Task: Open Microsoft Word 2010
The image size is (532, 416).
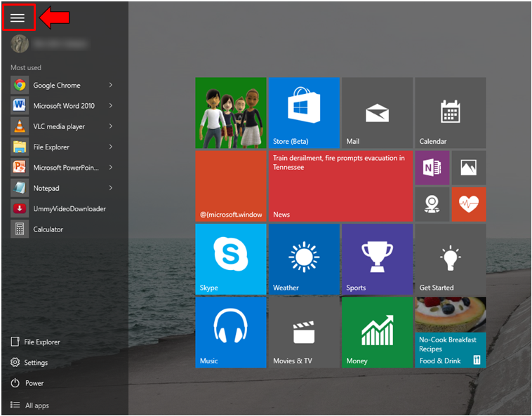Action: tap(63, 106)
